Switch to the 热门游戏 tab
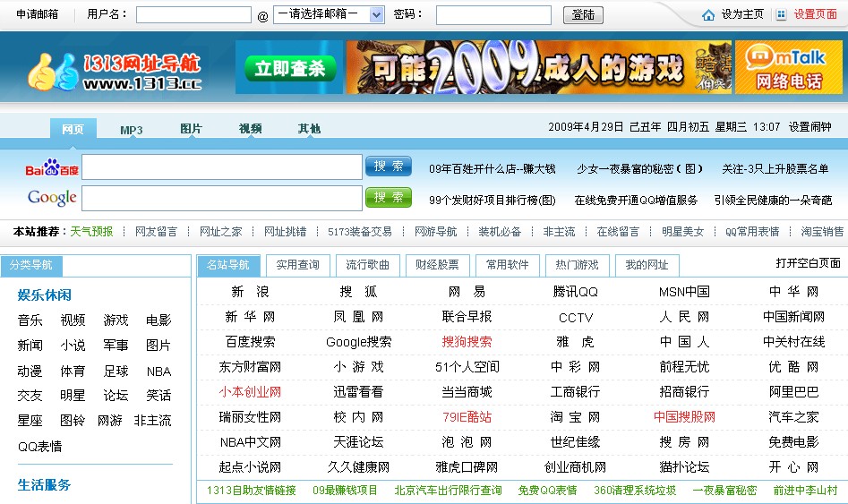 (x=578, y=265)
